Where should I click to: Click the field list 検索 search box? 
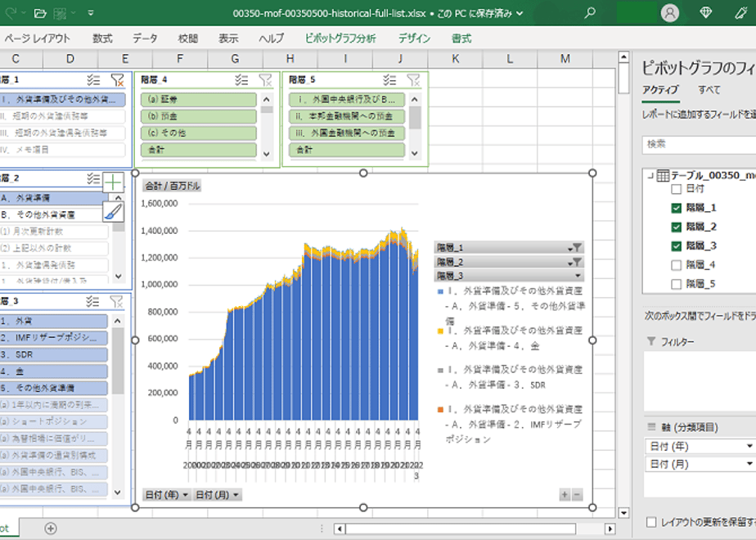click(699, 144)
